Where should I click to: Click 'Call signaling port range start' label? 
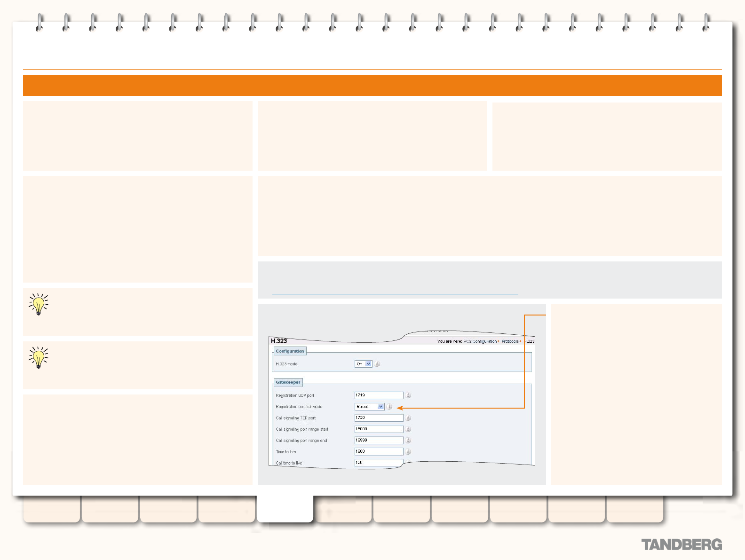[302, 429]
